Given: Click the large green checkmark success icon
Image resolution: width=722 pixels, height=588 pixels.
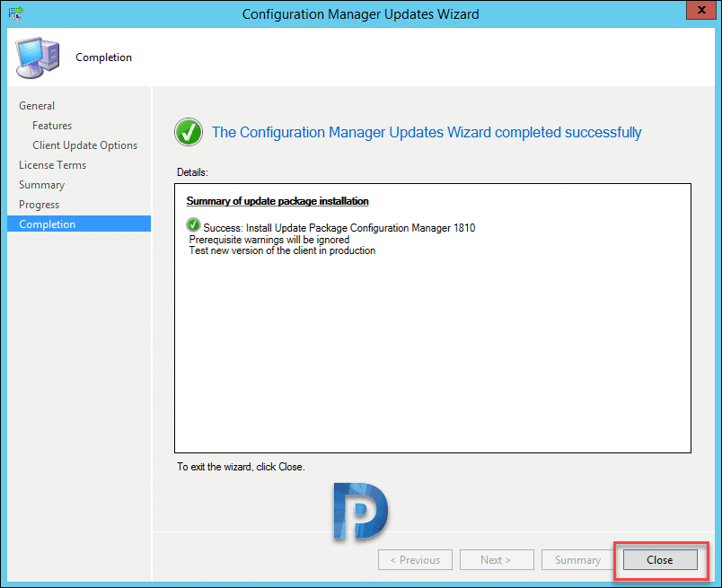Looking at the screenshot, I should [189, 132].
